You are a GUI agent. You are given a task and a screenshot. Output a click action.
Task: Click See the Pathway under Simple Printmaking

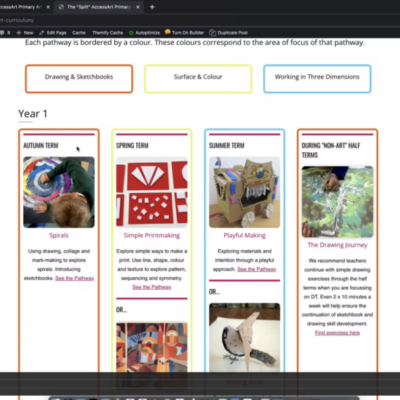pyautogui.click(x=152, y=287)
